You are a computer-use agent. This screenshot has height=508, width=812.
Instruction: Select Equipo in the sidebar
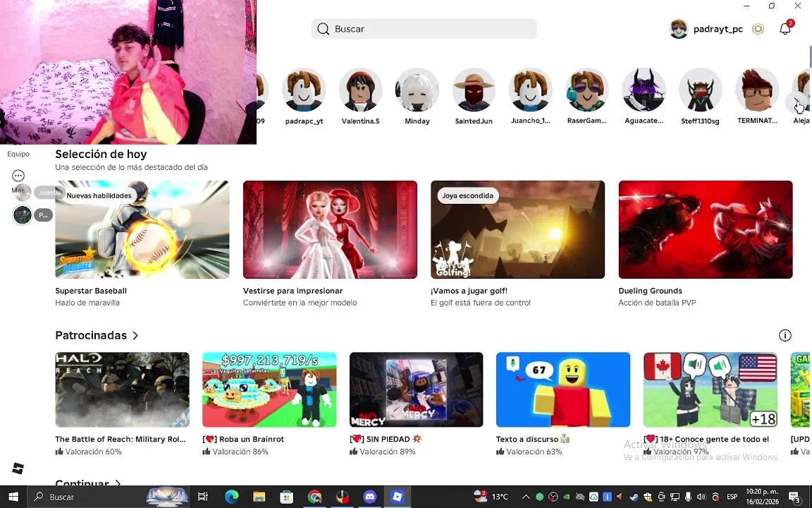[18, 154]
